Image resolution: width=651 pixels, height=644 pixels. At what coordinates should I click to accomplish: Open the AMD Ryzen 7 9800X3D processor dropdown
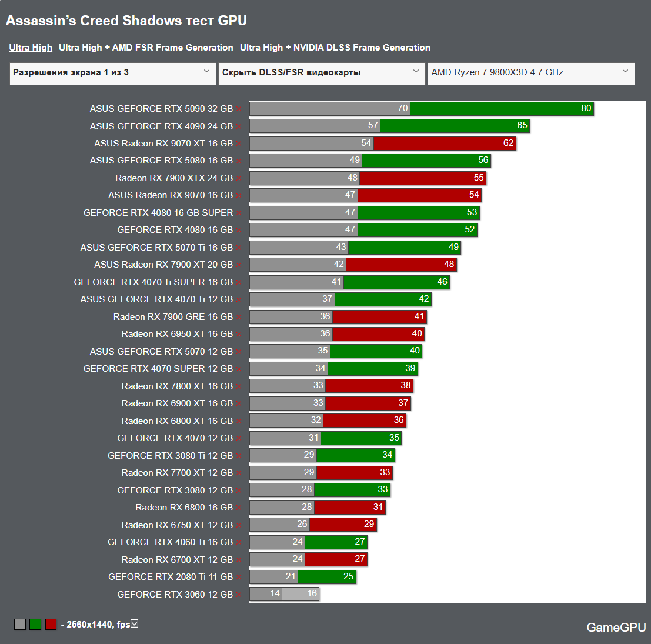click(531, 74)
